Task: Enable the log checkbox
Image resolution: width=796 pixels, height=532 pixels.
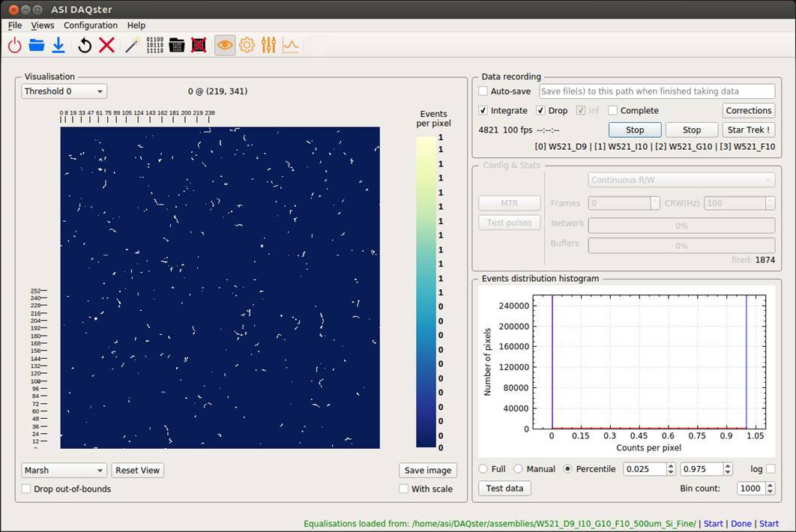Action: click(x=771, y=469)
